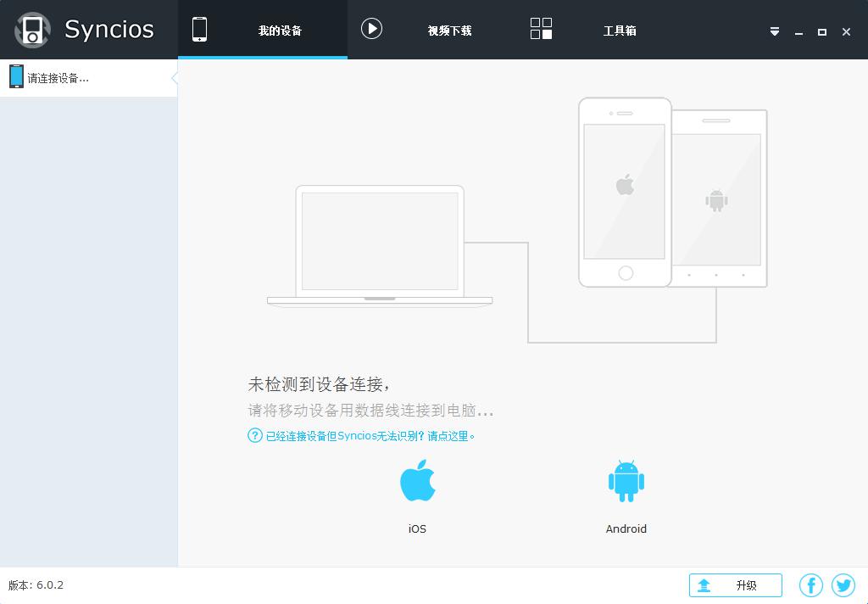Click the iPhone illustration with Apple logo
The image size is (868, 604).
point(625,192)
